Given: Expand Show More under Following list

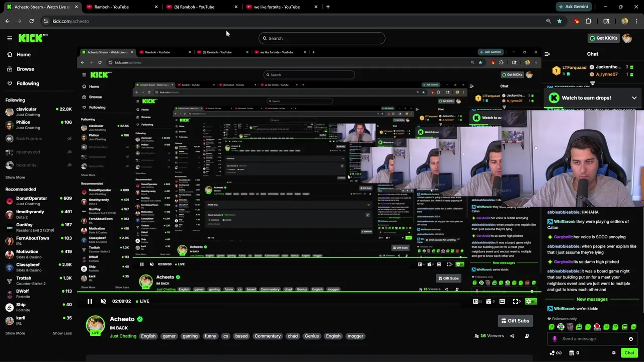Looking at the screenshot, I should pyautogui.click(x=15, y=177).
